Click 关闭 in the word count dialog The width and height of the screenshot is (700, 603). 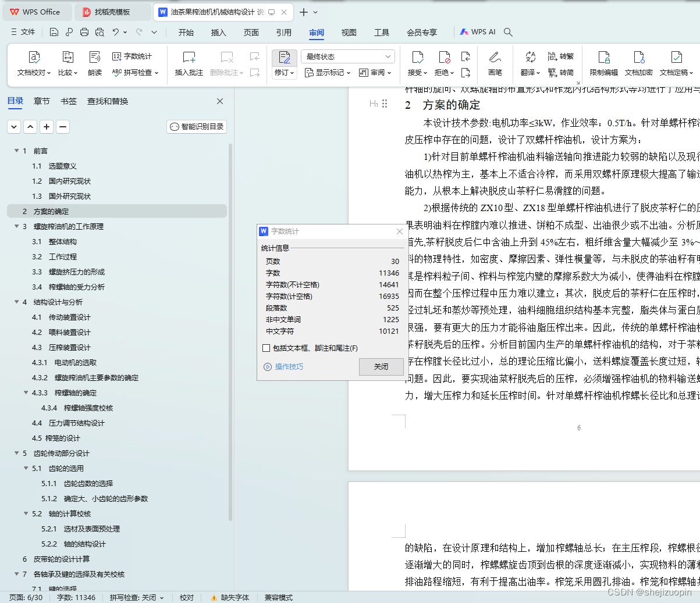[x=381, y=366]
